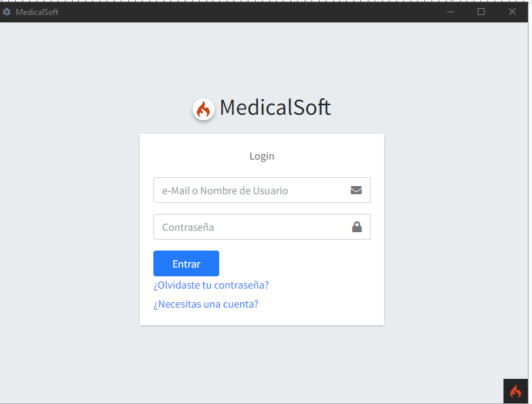Close the MedicalSoft window
This screenshot has width=532, height=404.
(512, 12)
